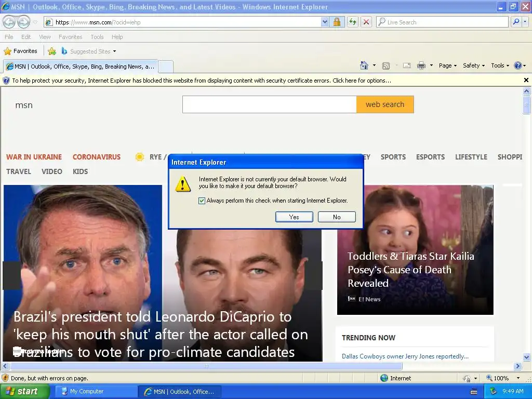Click the RSS Feeds icon
The image size is (532, 399).
(x=386, y=66)
